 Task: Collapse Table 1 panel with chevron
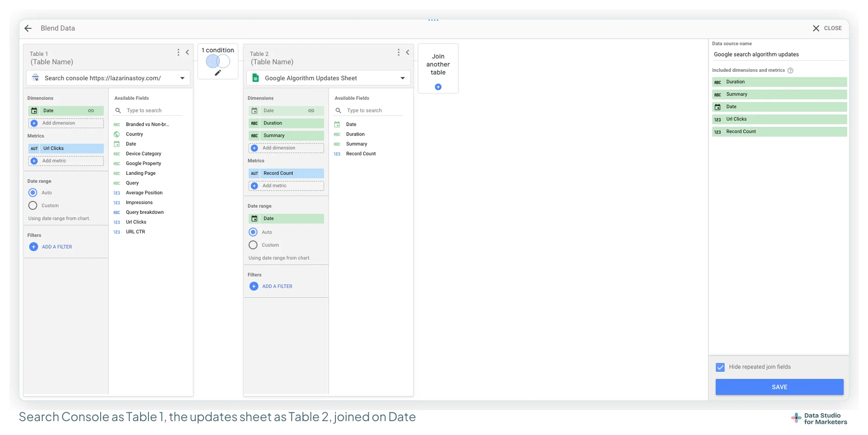coord(187,52)
